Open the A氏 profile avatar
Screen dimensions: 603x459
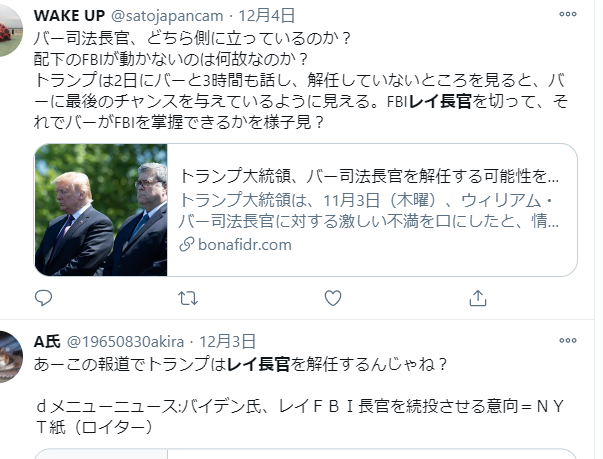(8, 357)
